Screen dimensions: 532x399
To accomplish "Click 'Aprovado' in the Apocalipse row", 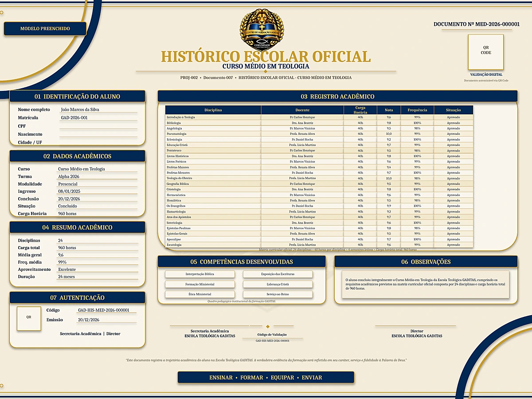I will (454, 239).
